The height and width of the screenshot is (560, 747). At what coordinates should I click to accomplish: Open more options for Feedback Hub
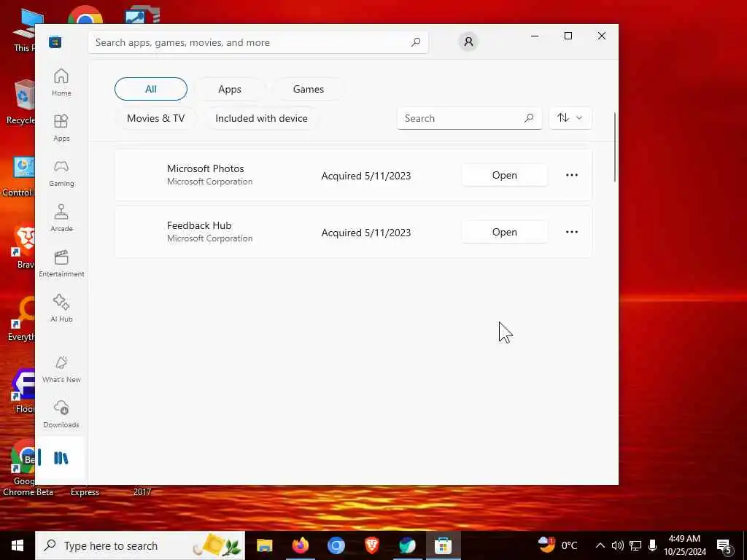point(572,232)
